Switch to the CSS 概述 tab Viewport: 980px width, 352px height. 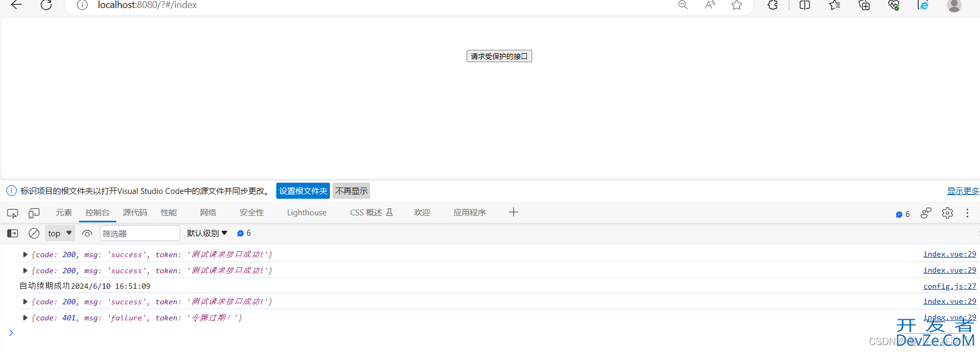tap(371, 213)
